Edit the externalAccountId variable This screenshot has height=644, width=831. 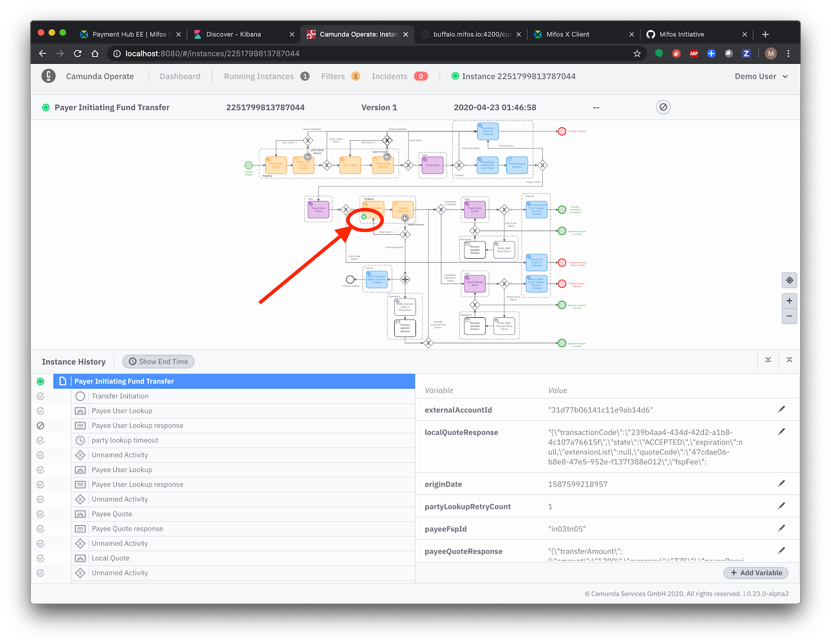point(782,409)
